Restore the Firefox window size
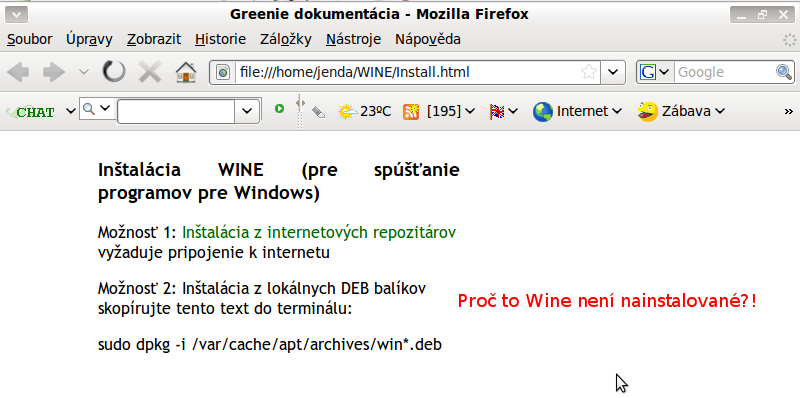 click(763, 15)
